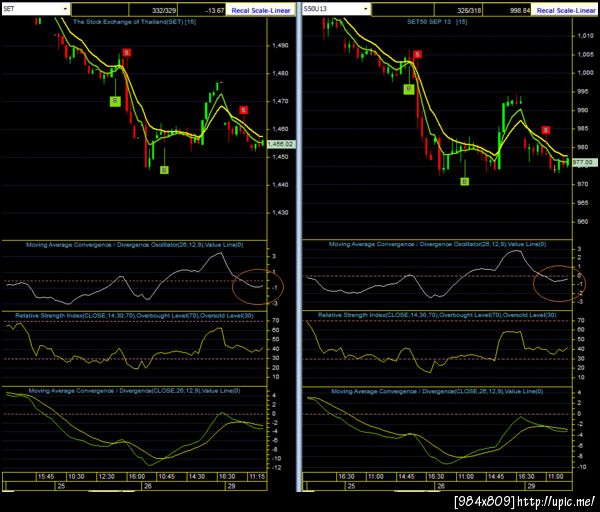Click the 977.00 current price label

584,162
